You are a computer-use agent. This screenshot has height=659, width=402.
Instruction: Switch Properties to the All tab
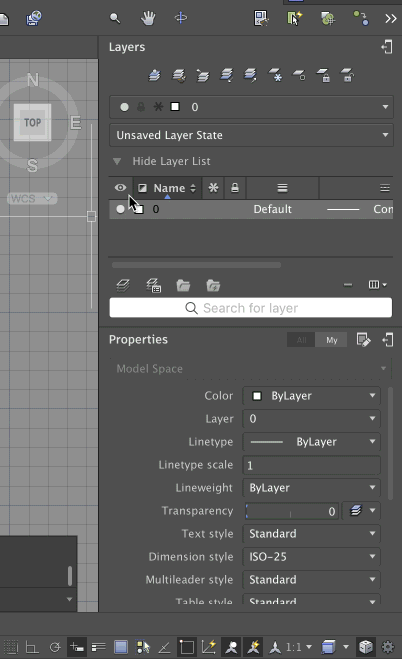pos(301,340)
